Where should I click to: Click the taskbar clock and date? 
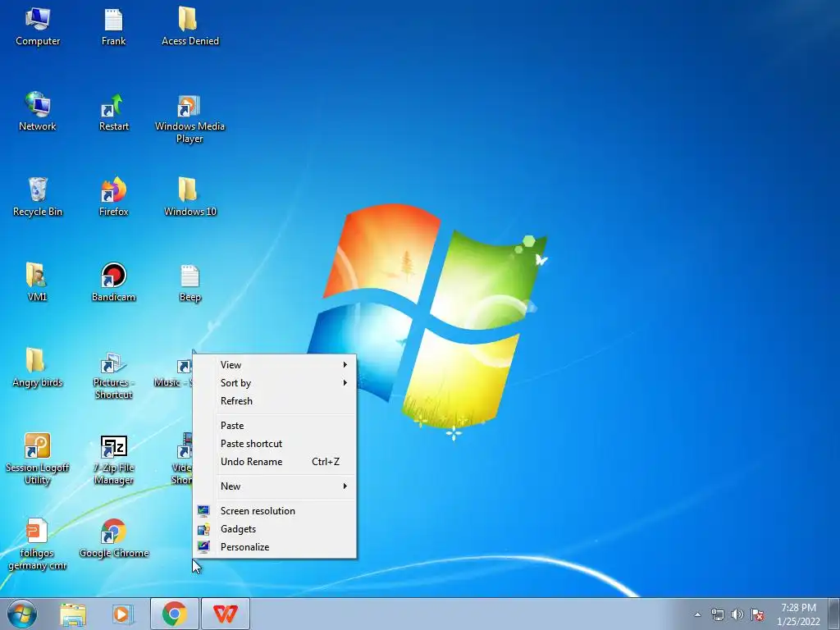point(798,614)
